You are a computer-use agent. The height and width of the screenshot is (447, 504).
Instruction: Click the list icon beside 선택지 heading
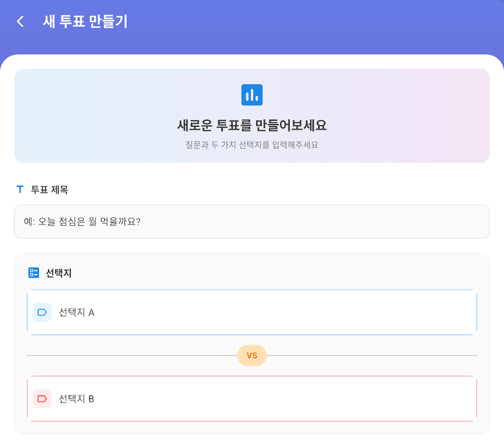point(34,273)
